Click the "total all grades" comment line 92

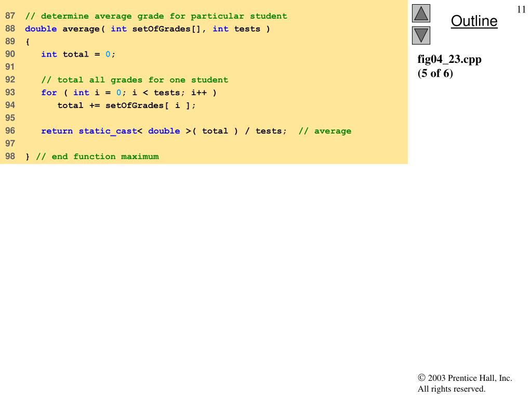135,79
